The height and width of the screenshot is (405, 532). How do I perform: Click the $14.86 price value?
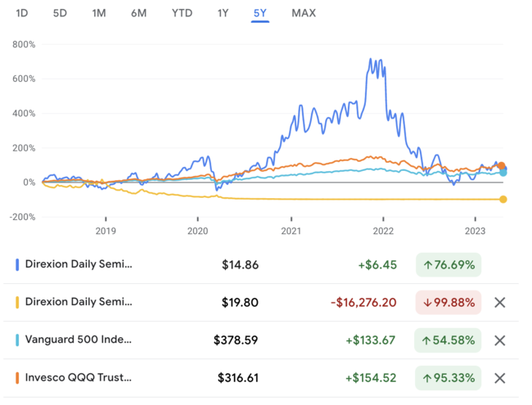point(240,264)
